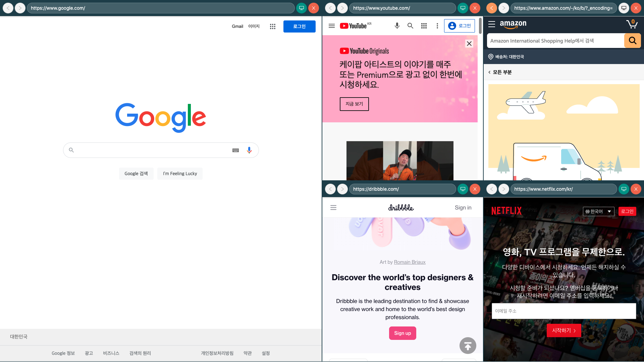
Task: Focus Amazon search input field
Action: click(x=555, y=41)
